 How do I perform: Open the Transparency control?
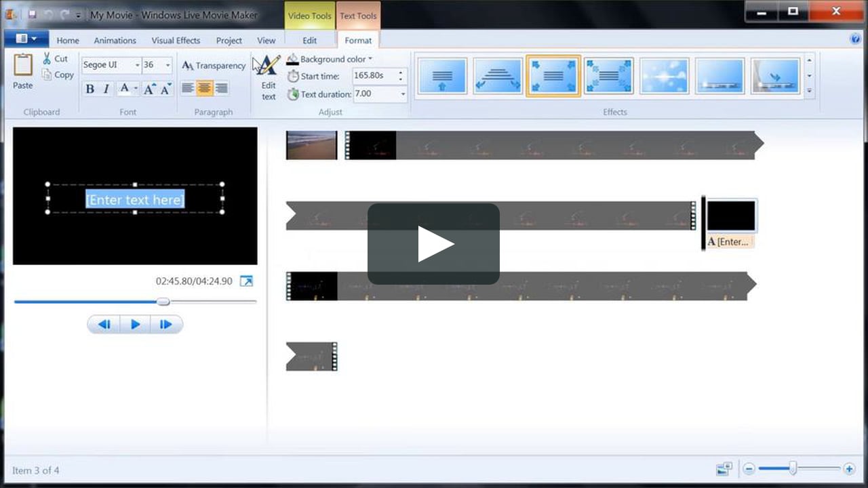point(214,66)
